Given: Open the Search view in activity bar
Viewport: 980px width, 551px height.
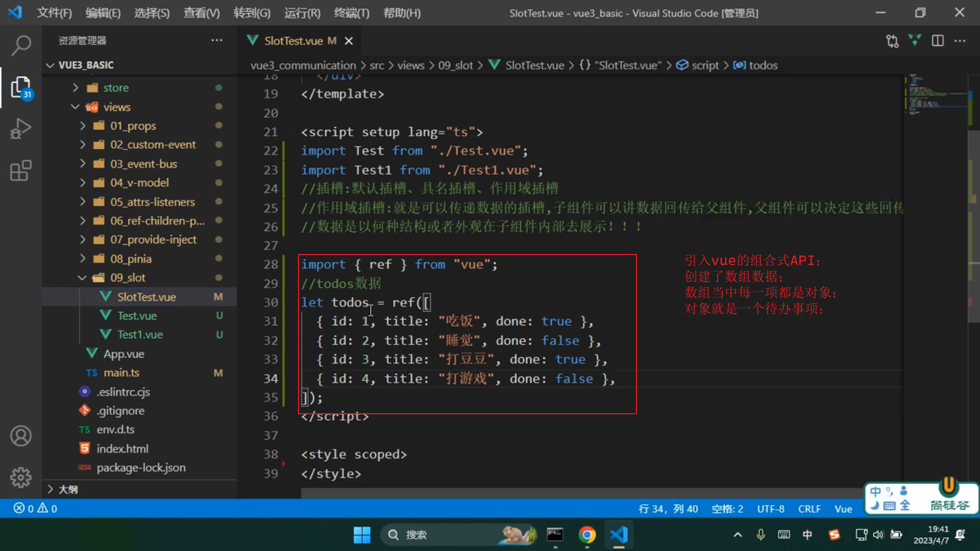Looking at the screenshot, I should 21,45.
